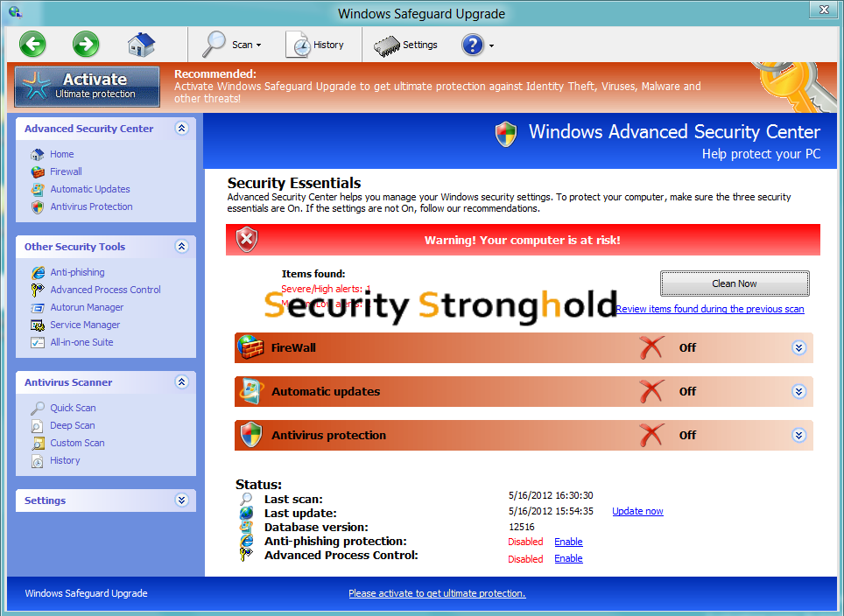Select Deep Scan under Antivirus Scanner
This screenshot has width=844, height=616.
[x=72, y=425]
